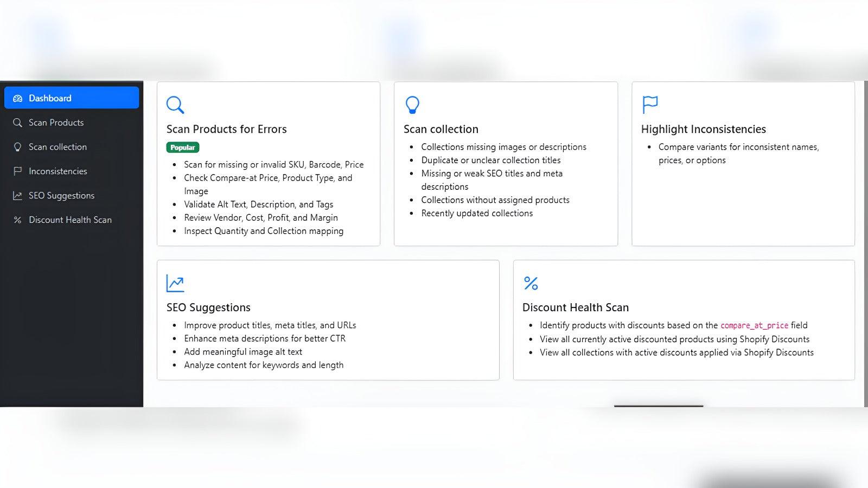Click the lightbulb icon on Scan collection card
The height and width of the screenshot is (488, 868).
click(x=413, y=105)
